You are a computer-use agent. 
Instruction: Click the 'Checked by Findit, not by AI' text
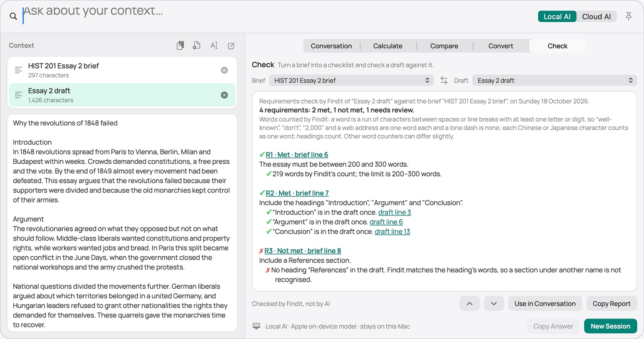(291, 304)
